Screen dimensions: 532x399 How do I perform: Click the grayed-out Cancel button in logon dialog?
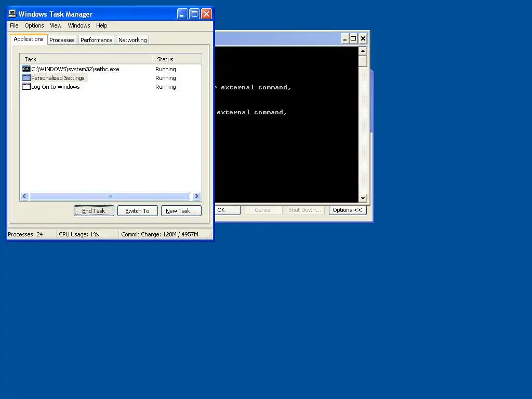[263, 210]
